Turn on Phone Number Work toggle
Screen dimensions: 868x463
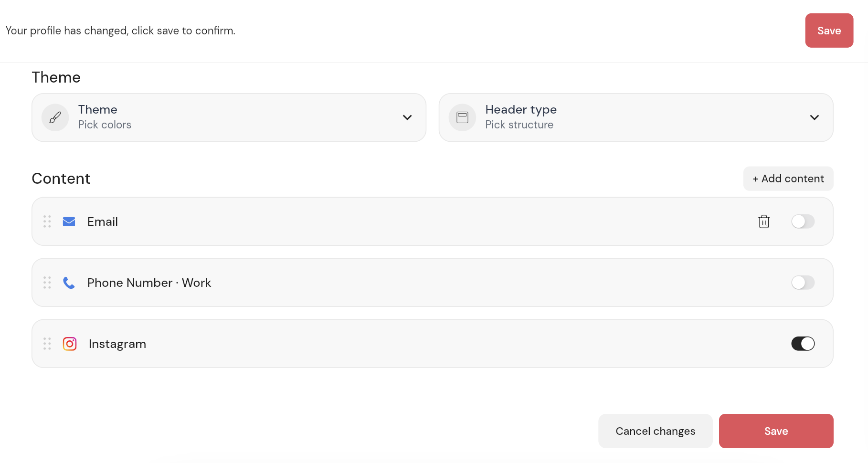(803, 283)
